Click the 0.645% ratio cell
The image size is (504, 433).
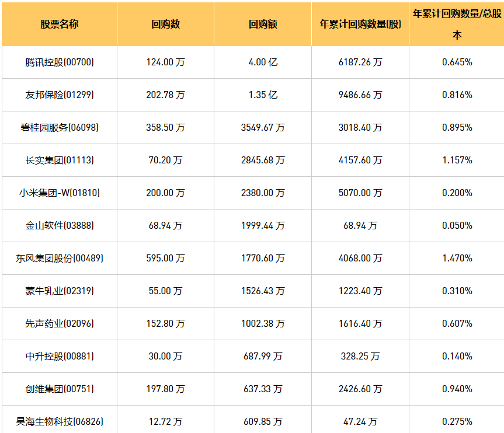click(457, 62)
